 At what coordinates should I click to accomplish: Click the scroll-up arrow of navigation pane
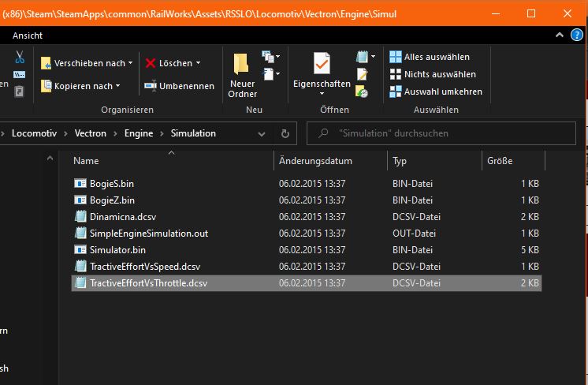[50, 159]
